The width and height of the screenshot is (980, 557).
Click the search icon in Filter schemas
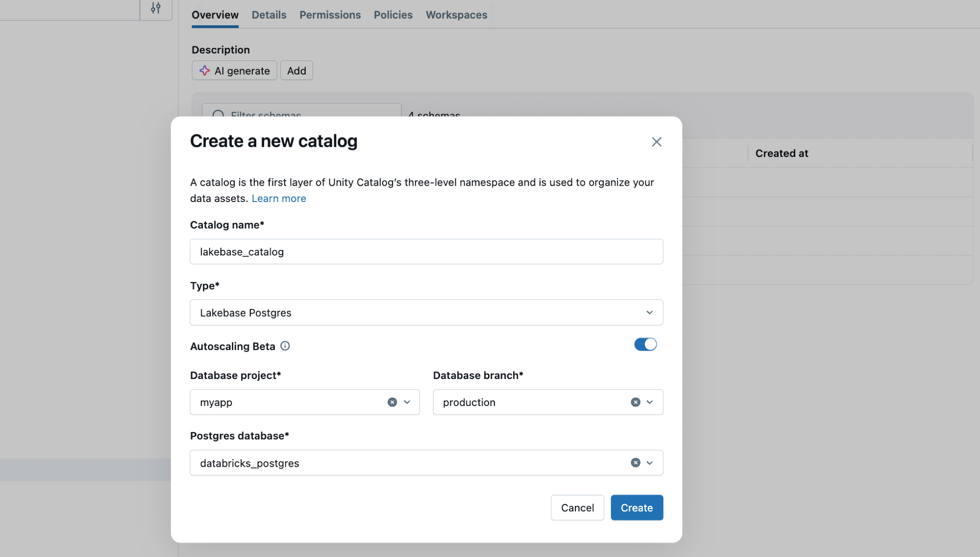pyautogui.click(x=218, y=115)
